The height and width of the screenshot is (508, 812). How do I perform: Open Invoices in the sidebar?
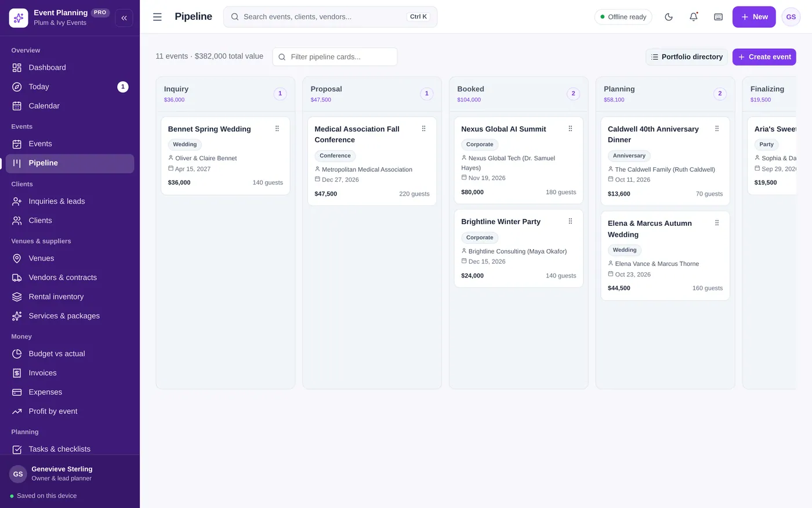click(70, 373)
